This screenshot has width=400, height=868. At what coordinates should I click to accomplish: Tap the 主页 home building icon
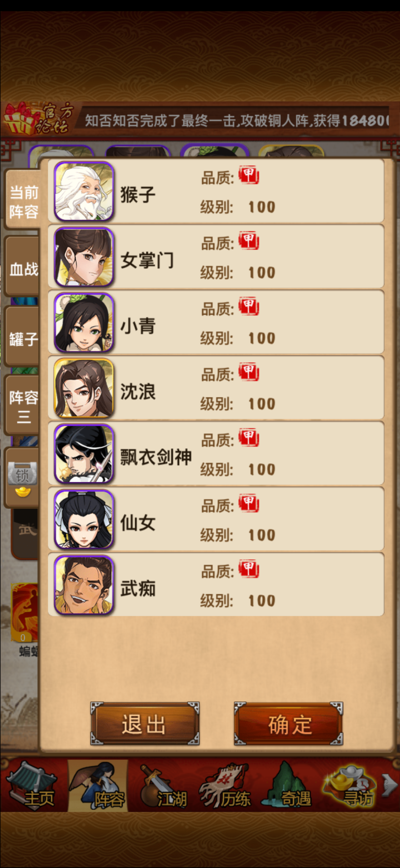[x=32, y=785]
